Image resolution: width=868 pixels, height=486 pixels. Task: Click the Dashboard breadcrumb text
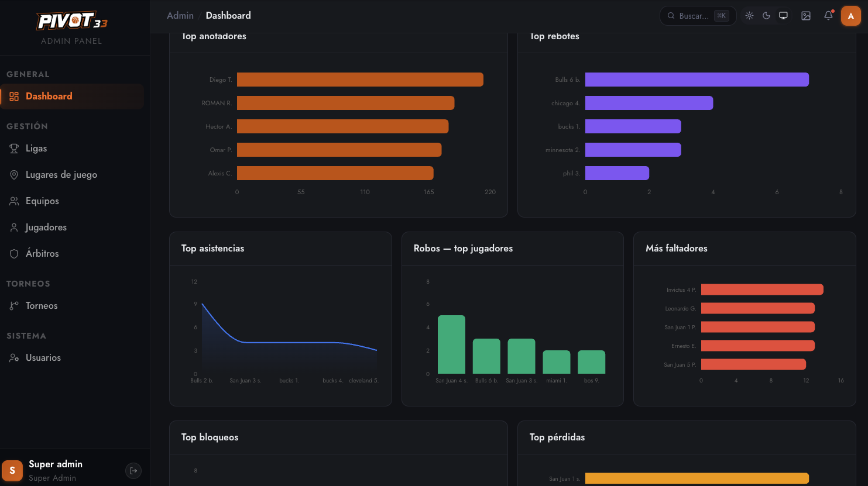(228, 16)
